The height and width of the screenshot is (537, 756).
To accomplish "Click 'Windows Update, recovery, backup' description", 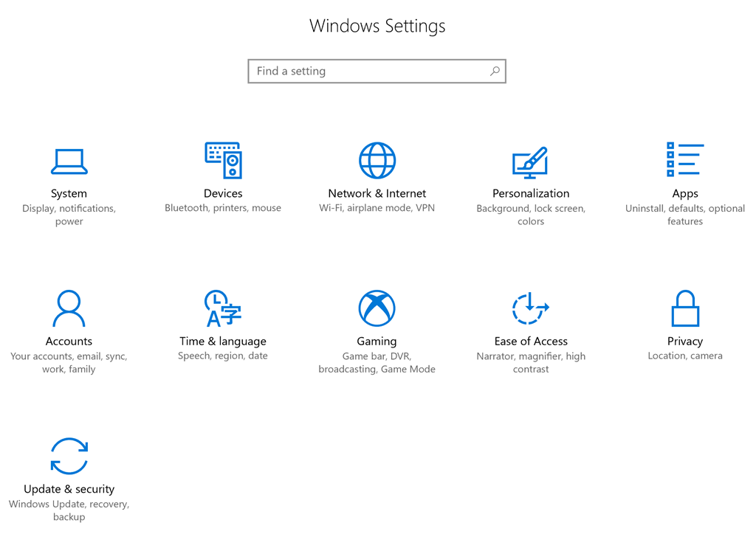I will tap(69, 510).
